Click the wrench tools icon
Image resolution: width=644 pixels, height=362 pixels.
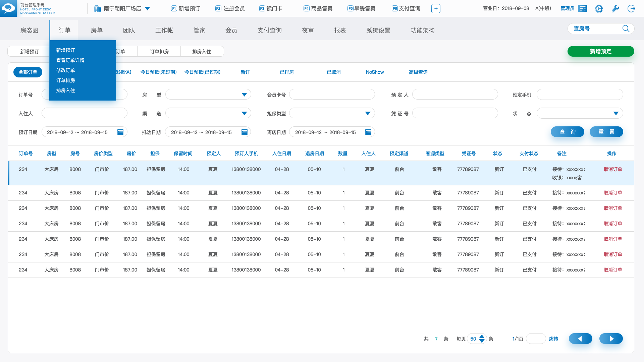tap(615, 9)
